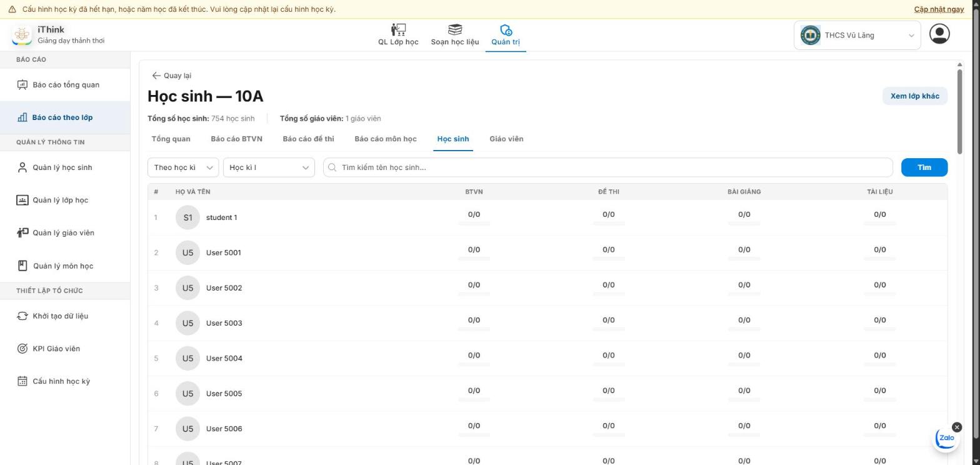This screenshot has height=465, width=980.
Task: Open the Zalo chat widget
Action: 946,438
